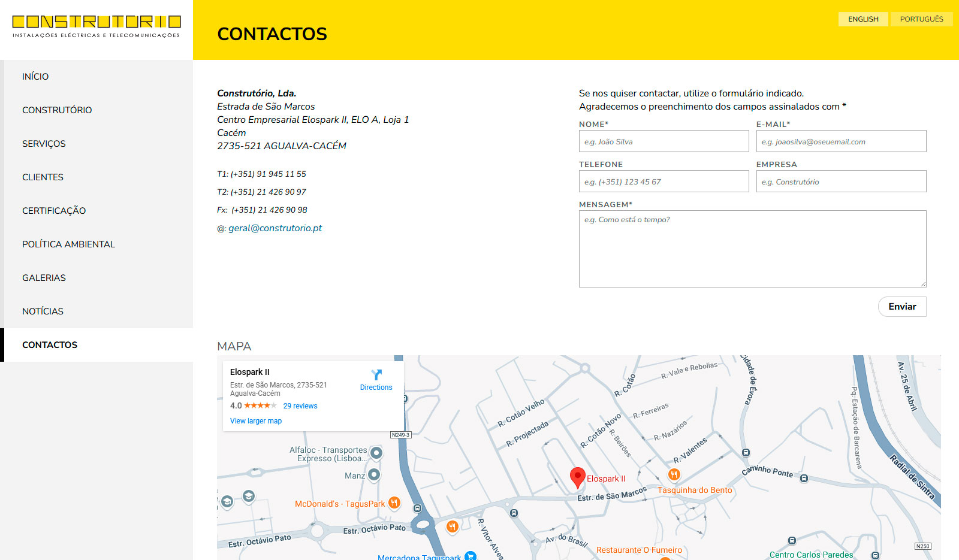The height and width of the screenshot is (560, 959).
Task: Select the McDonald's - TagusPark restaurant marker
Action: coord(394,503)
